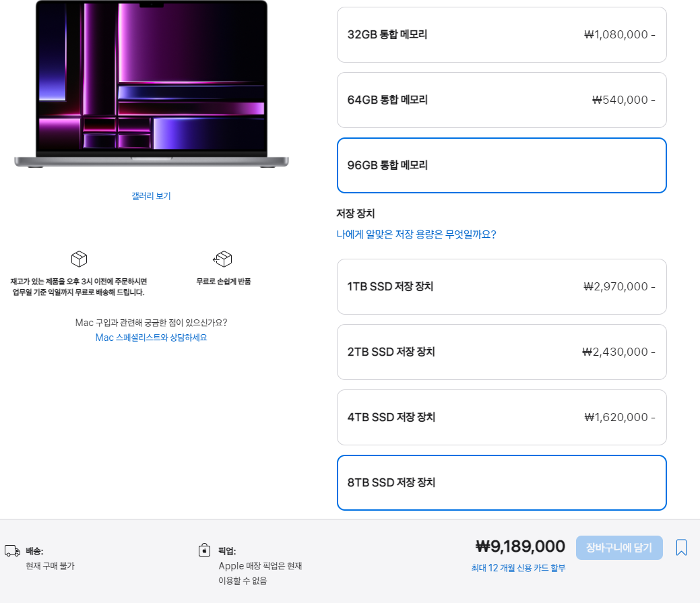The image size is (700, 603).
Task: Select the 64GB 통합 메모리 option
Action: pyautogui.click(x=502, y=100)
